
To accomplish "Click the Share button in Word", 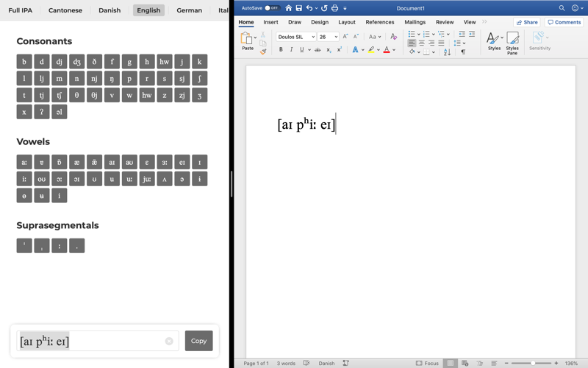I will coord(527,22).
